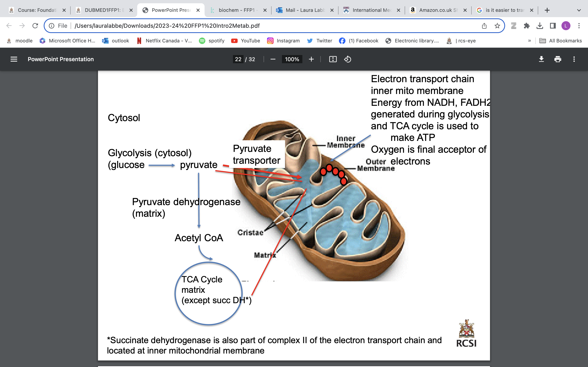Download the PDF from viewer toolbar

541,59
